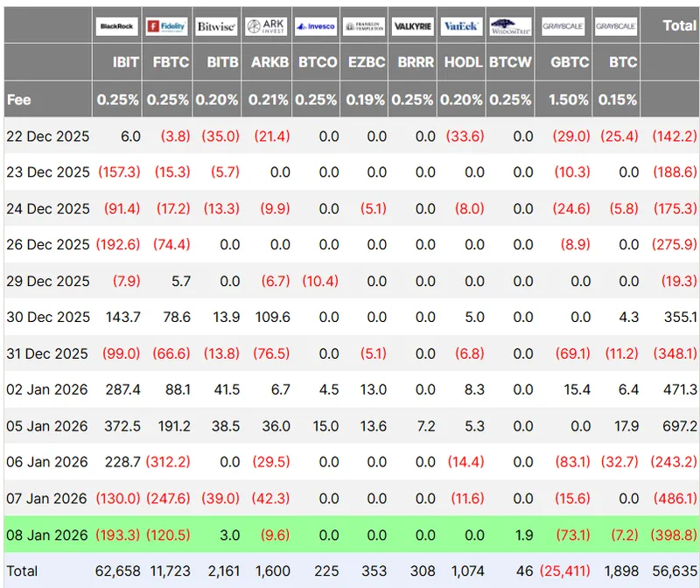Select the HODL ticker column header
Screen dimensions: 700x588
pyautogui.click(x=462, y=63)
